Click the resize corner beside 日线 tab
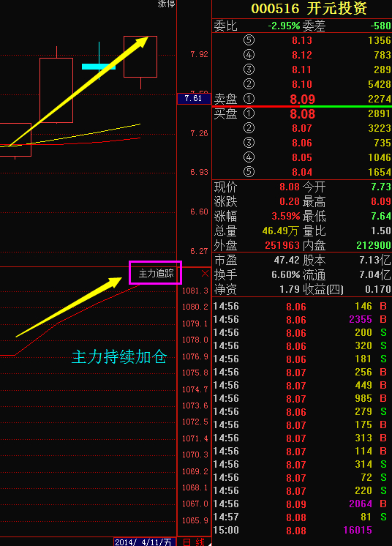Screen dimensions: 392x546 [x=209, y=544]
